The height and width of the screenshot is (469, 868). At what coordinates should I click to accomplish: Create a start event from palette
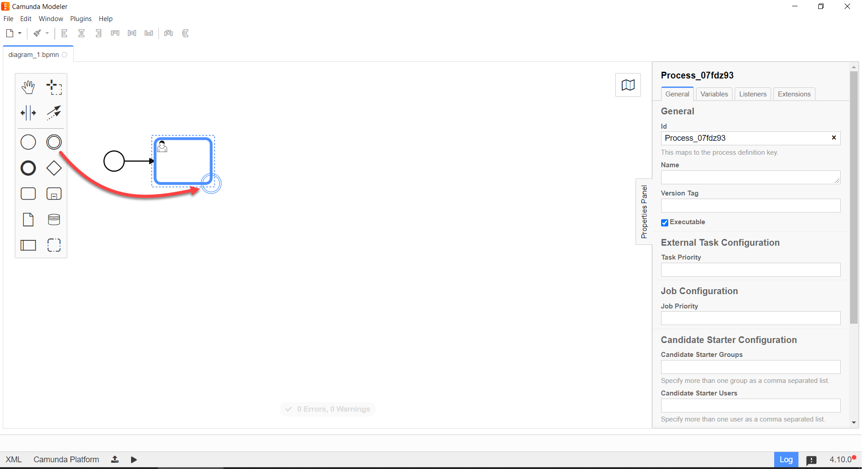[x=28, y=142]
